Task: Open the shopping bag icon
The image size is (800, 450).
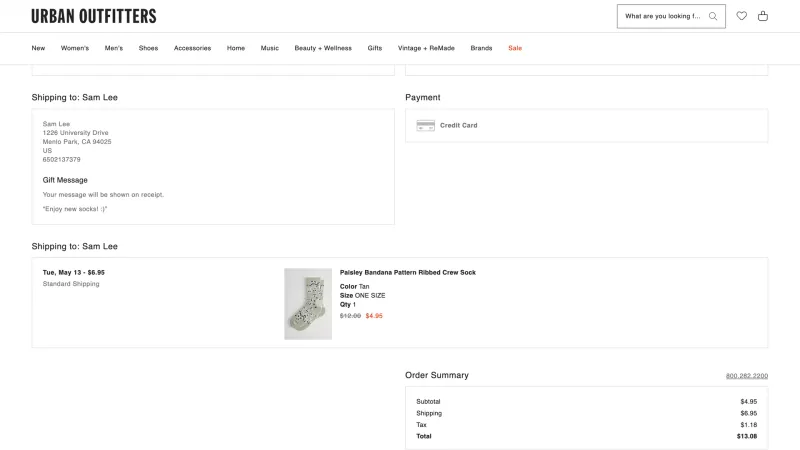Action: 763,16
